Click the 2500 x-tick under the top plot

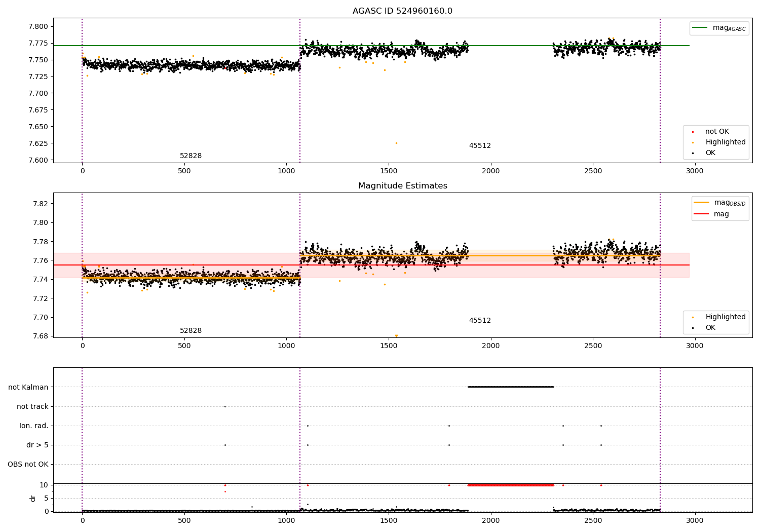(x=593, y=171)
